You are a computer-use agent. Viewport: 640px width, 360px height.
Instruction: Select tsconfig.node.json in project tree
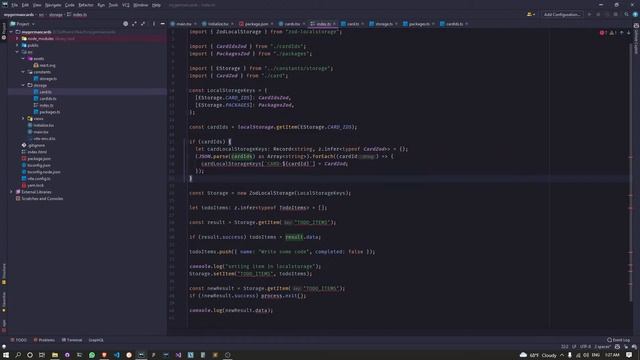[41, 172]
